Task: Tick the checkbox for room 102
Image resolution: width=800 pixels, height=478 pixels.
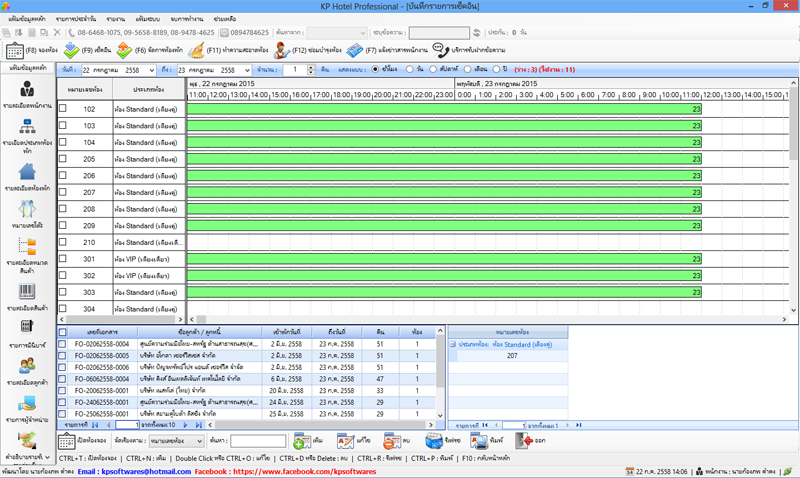Action: (x=63, y=108)
